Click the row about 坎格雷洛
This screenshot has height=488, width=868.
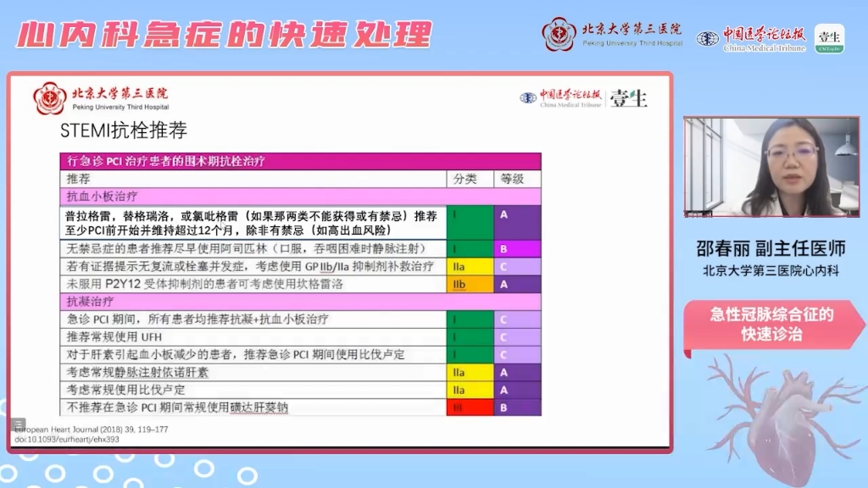(x=300, y=284)
